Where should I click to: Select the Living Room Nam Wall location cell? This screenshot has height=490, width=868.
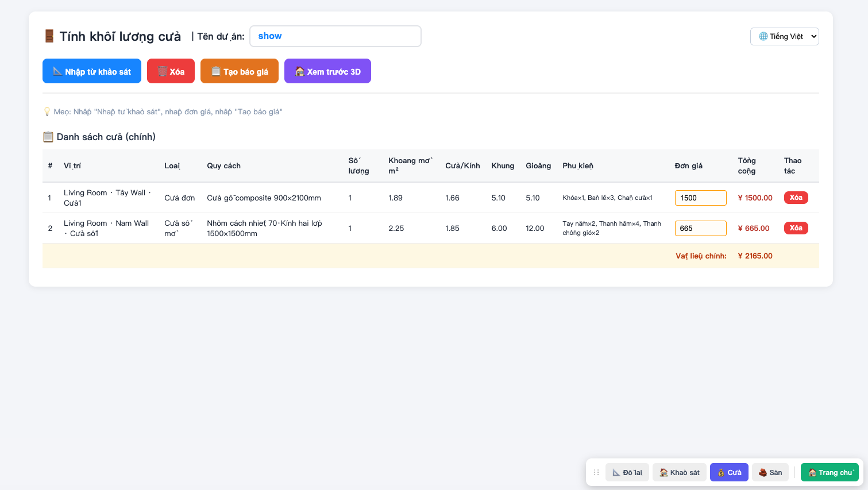[107, 228]
